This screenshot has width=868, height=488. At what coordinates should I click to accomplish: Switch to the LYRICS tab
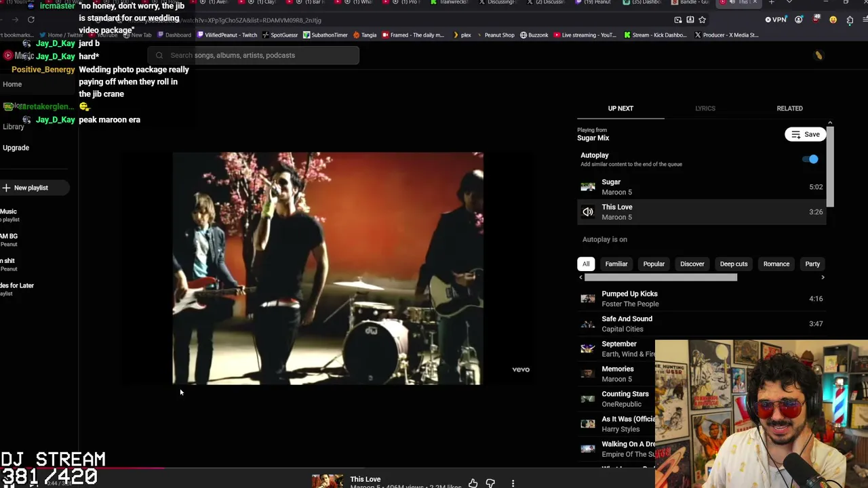pos(705,108)
